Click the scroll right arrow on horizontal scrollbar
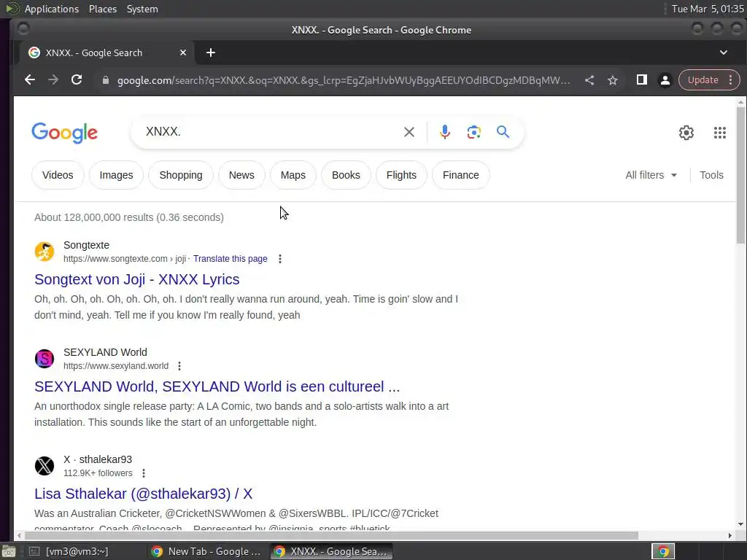The width and height of the screenshot is (747, 560). [x=729, y=536]
